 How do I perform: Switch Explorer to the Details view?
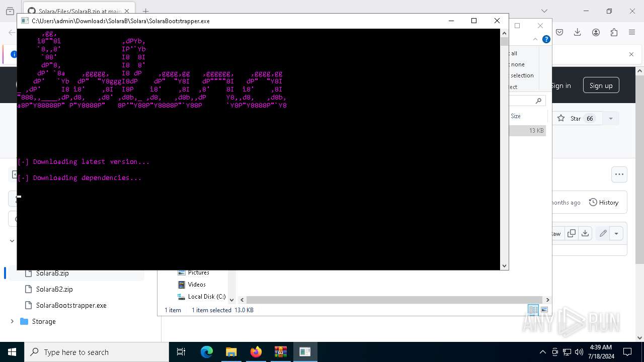click(533, 310)
